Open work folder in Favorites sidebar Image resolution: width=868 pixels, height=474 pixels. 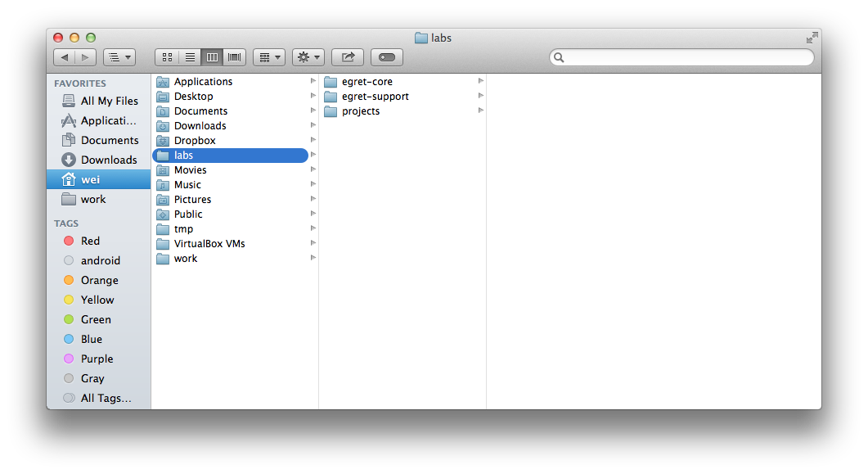[100, 200]
